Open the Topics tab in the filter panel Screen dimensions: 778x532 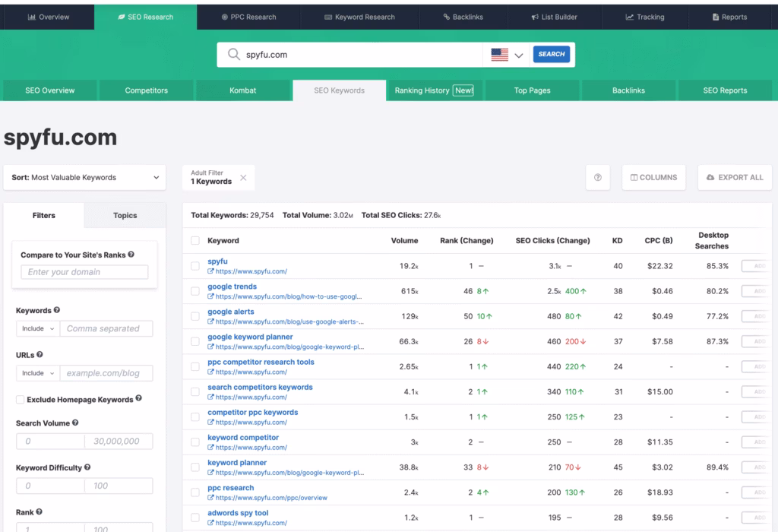pyautogui.click(x=124, y=215)
